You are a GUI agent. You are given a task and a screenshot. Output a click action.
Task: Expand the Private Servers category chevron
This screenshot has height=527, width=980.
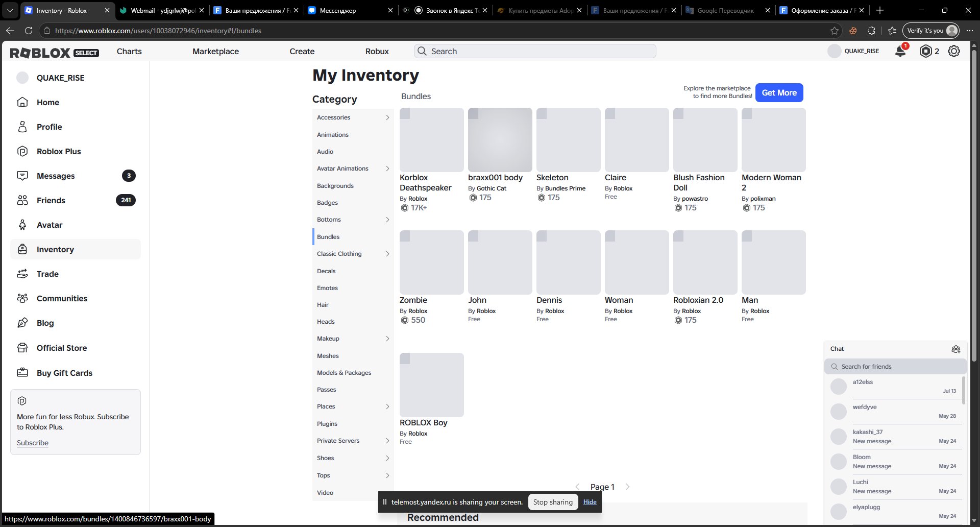[x=387, y=441]
